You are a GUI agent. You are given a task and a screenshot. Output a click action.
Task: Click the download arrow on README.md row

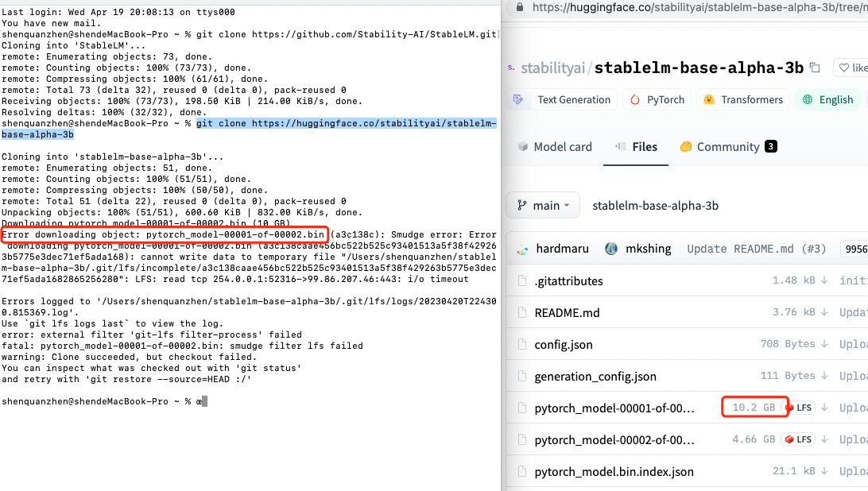(x=824, y=312)
